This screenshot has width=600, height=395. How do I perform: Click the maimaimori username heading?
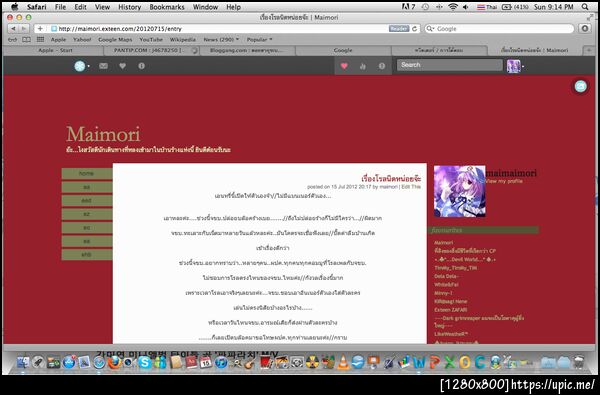pos(511,173)
